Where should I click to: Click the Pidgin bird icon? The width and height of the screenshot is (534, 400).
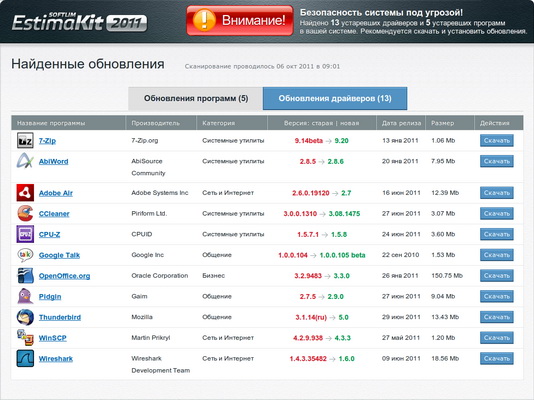coord(25,296)
